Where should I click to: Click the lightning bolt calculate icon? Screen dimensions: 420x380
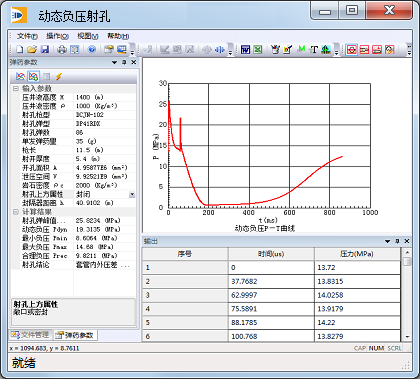point(59,77)
